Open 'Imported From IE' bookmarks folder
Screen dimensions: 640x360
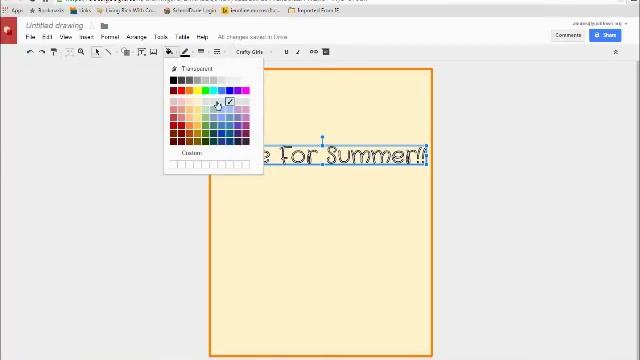pos(313,10)
